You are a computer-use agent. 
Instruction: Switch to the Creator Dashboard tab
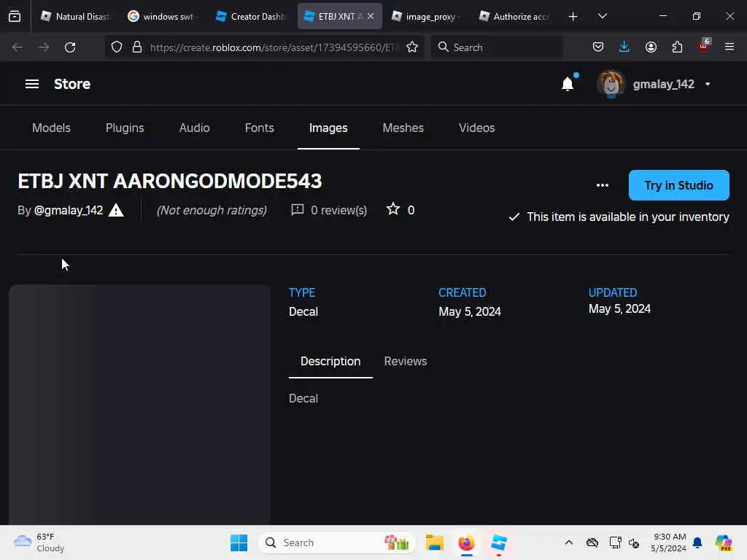coord(251,17)
